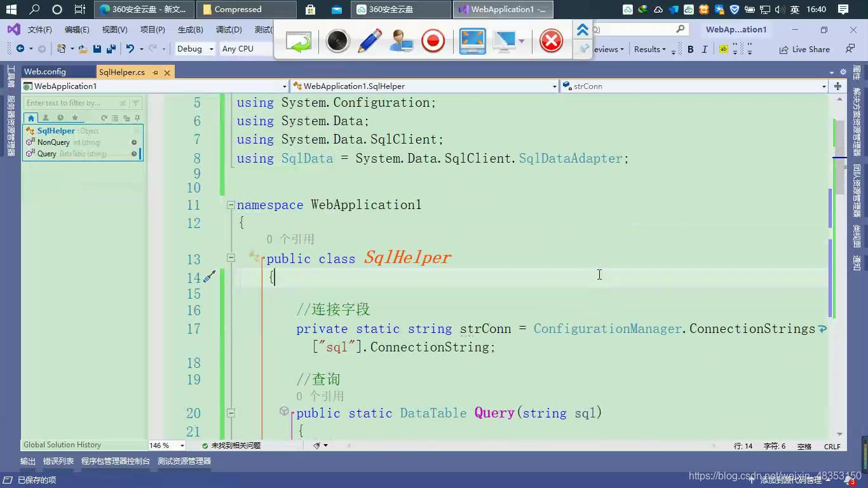Click the red X close recorder icon
This screenshot has height=488, width=868.
pyautogui.click(x=551, y=42)
